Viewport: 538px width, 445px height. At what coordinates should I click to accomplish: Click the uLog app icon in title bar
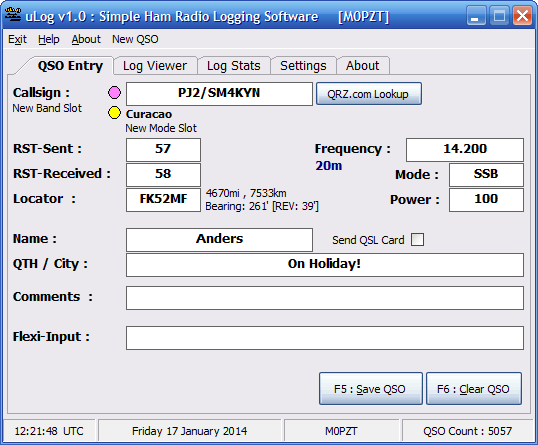(x=13, y=15)
